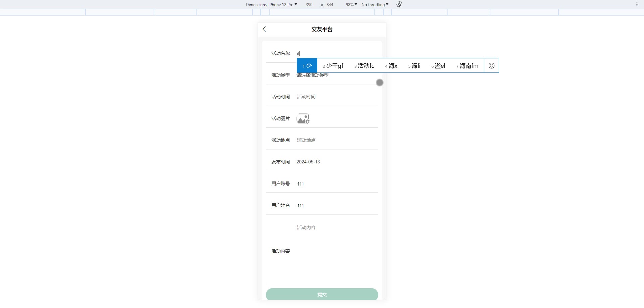Screen dimensions: 644x308
Task: Focus the 活动地点 input field
Action: (x=335, y=140)
